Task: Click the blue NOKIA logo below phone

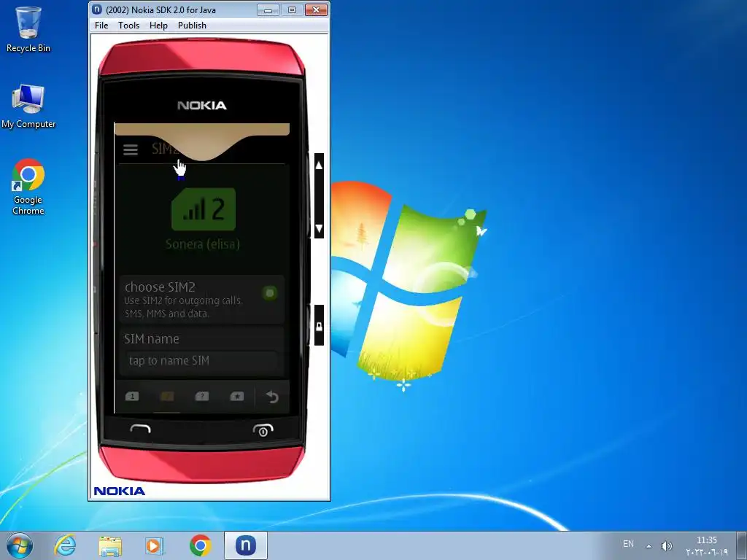Action: 120,491
